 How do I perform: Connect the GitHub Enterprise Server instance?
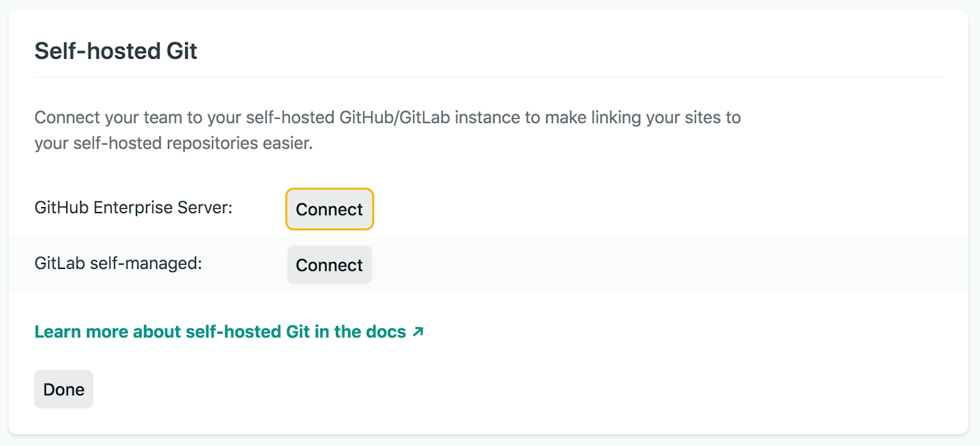[x=330, y=209]
